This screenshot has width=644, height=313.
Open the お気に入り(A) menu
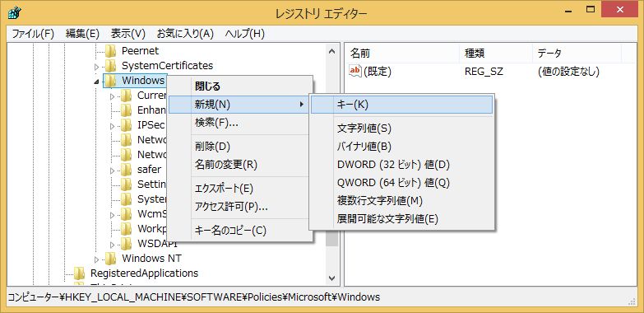click(185, 34)
